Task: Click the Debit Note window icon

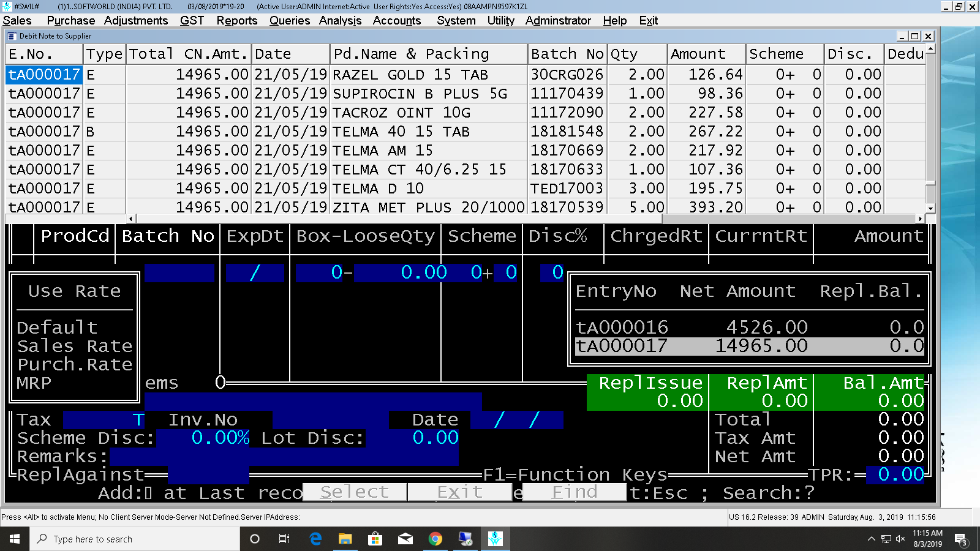Action: [12, 36]
